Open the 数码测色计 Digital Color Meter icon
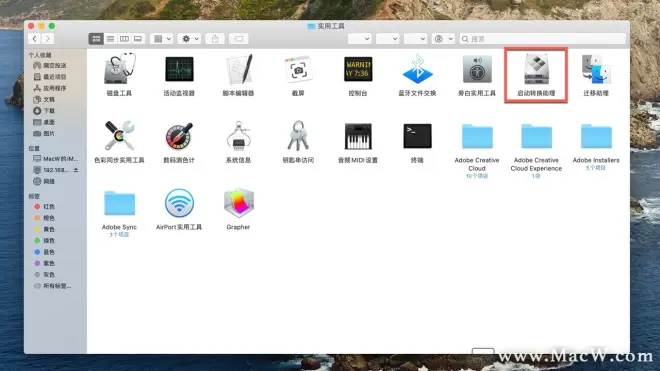660x371 pixels. pyautogui.click(x=179, y=136)
